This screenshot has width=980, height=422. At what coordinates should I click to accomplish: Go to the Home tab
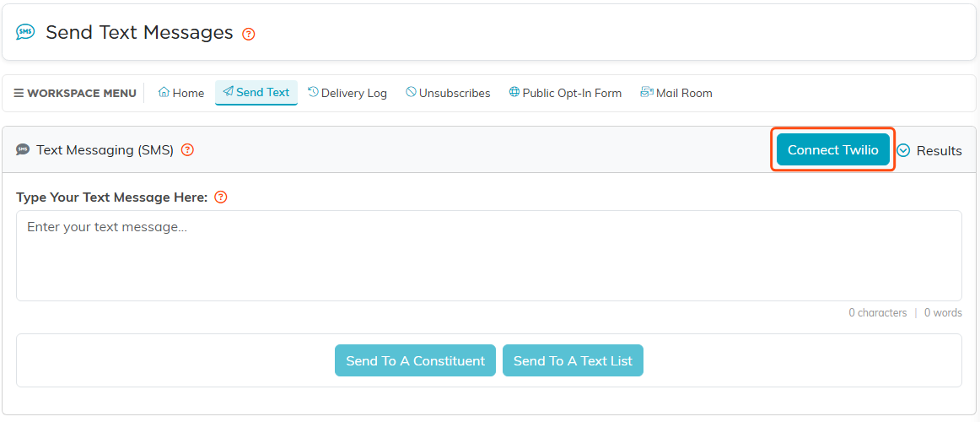point(181,93)
